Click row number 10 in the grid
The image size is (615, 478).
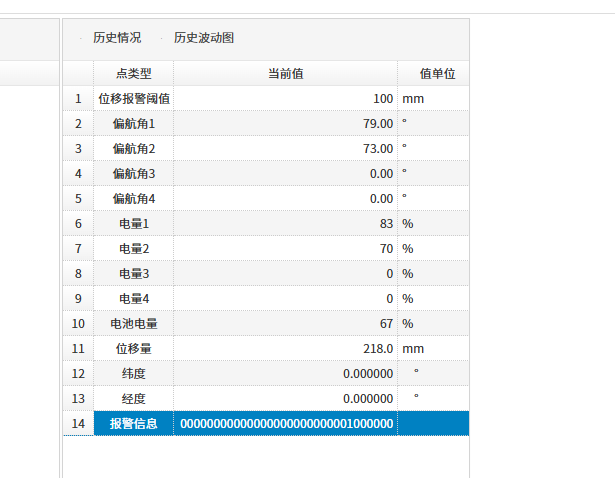coord(78,324)
